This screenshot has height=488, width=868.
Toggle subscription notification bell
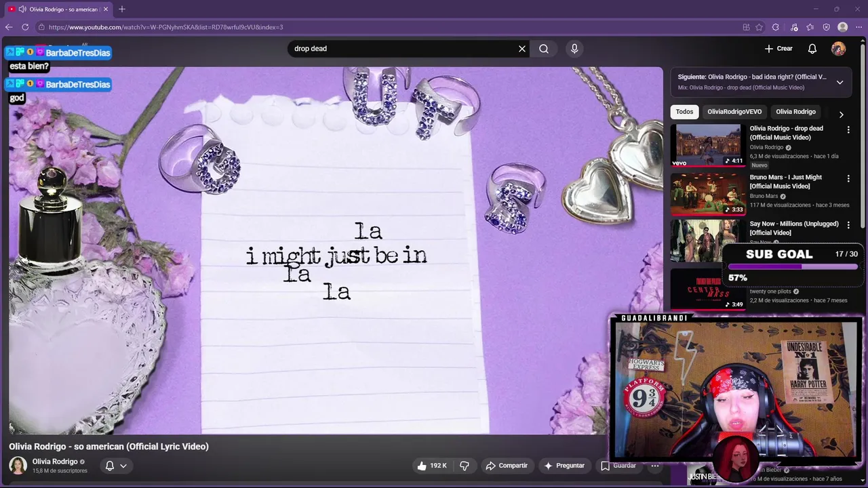pyautogui.click(x=109, y=466)
